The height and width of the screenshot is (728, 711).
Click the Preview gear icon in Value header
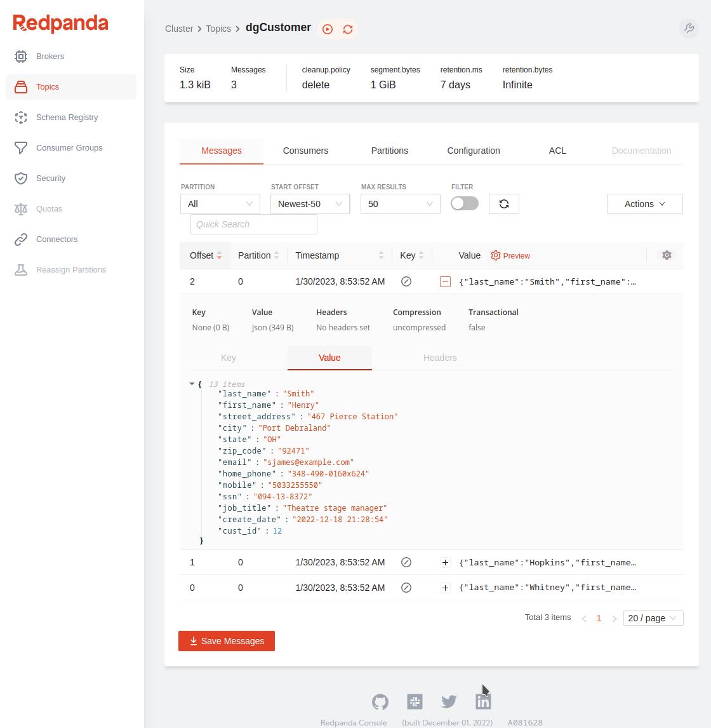(x=496, y=255)
